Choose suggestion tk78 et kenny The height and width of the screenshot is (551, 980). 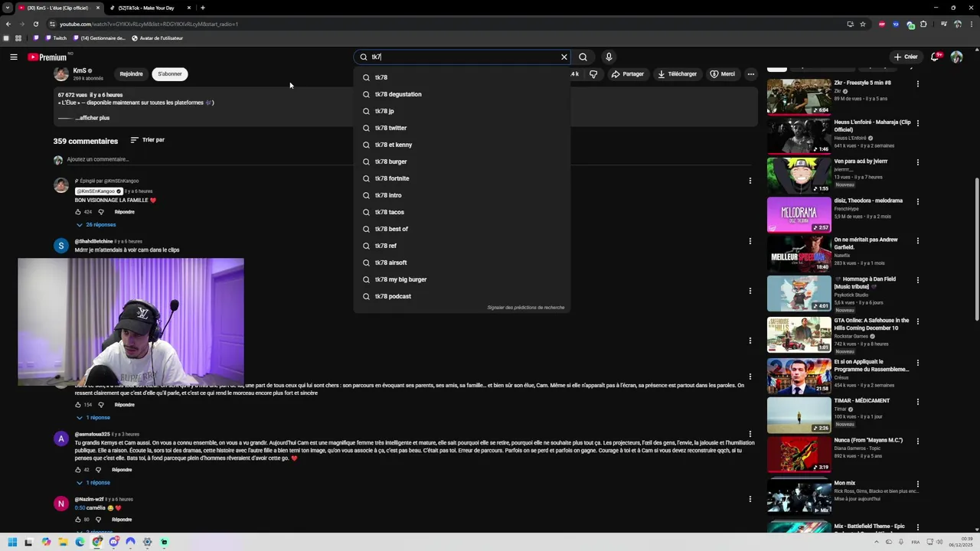[462, 145]
